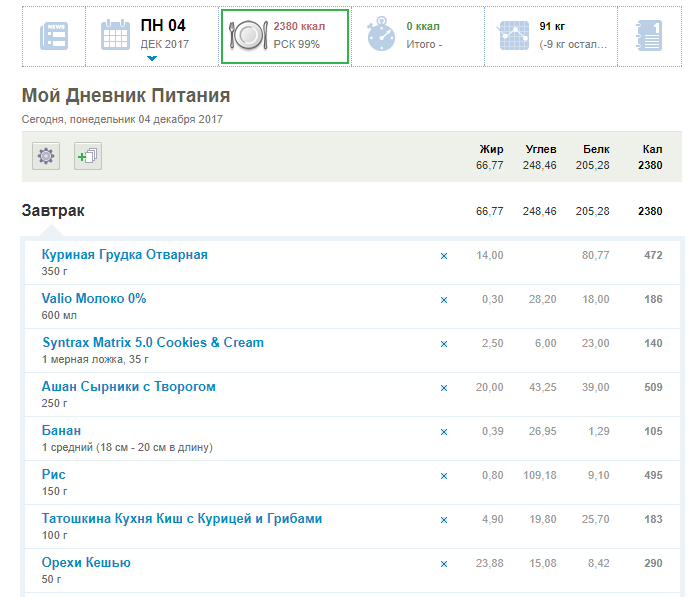Expand date dropdown arrow under ДЕК 2017
Viewport: 692px width, 597px height.
152,58
